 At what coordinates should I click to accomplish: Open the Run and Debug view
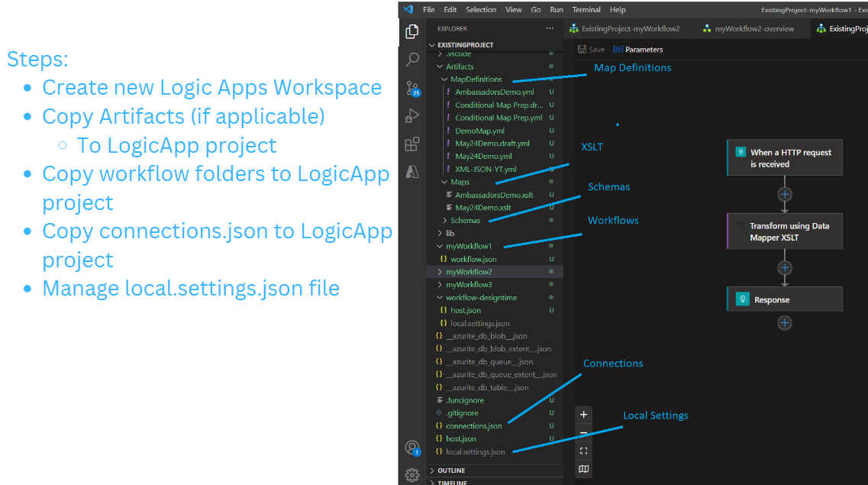tap(411, 116)
